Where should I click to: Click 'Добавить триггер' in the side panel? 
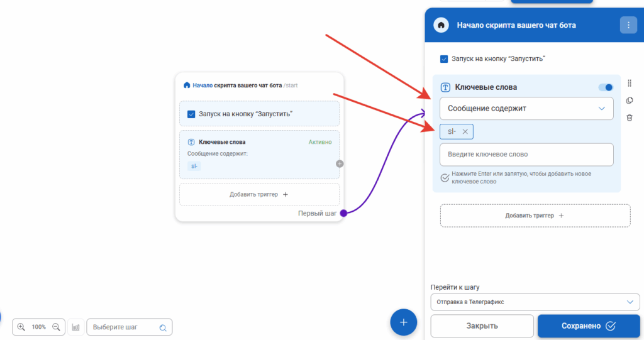[535, 216]
